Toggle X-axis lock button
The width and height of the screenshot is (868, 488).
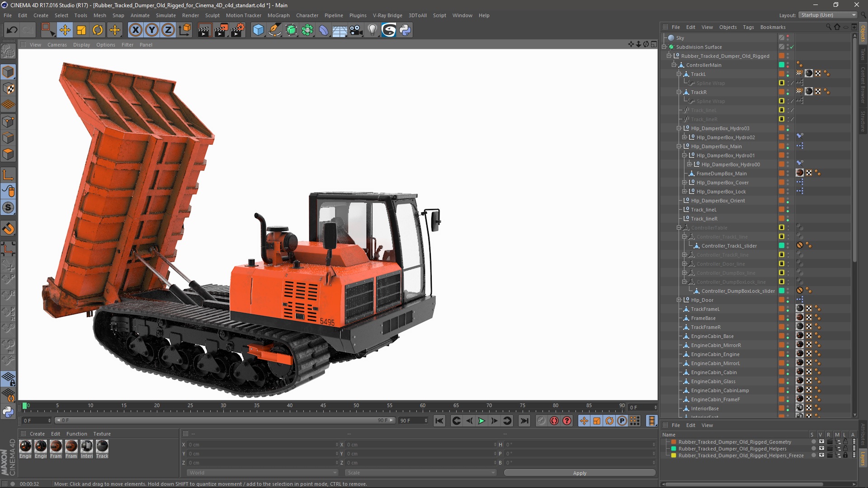click(x=135, y=30)
